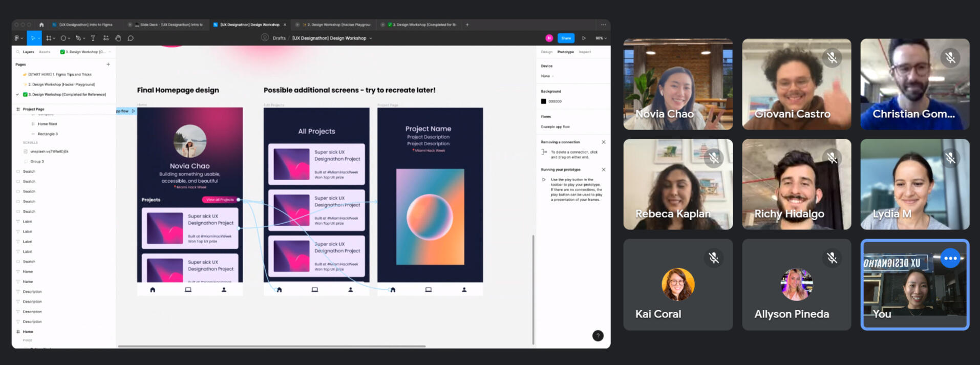980x365 pixels.
Task: Open the Comment tool
Action: click(x=131, y=38)
